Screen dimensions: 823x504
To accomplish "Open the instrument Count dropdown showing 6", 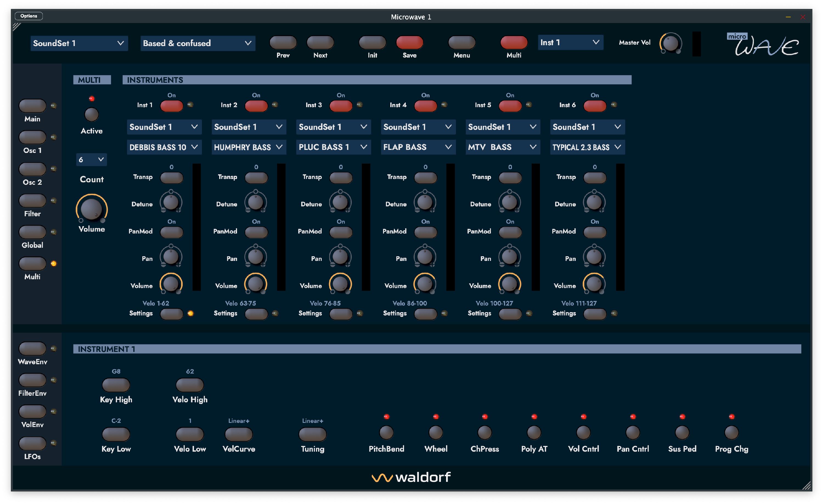I will pos(92,160).
